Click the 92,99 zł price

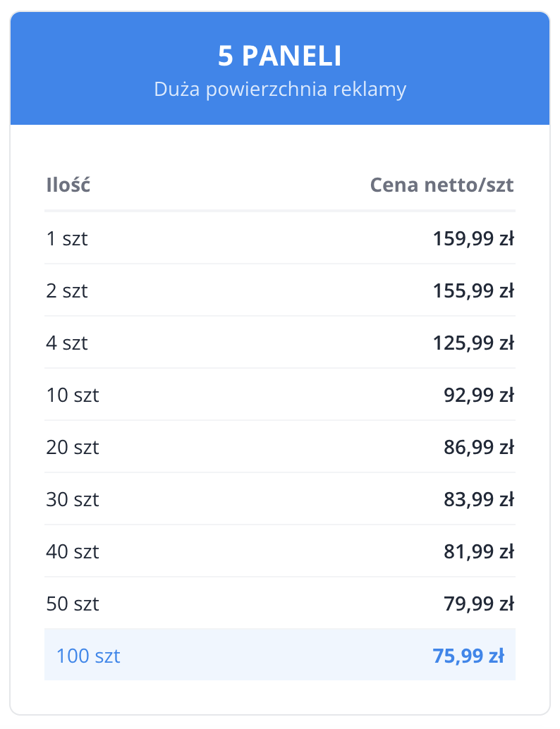click(478, 396)
